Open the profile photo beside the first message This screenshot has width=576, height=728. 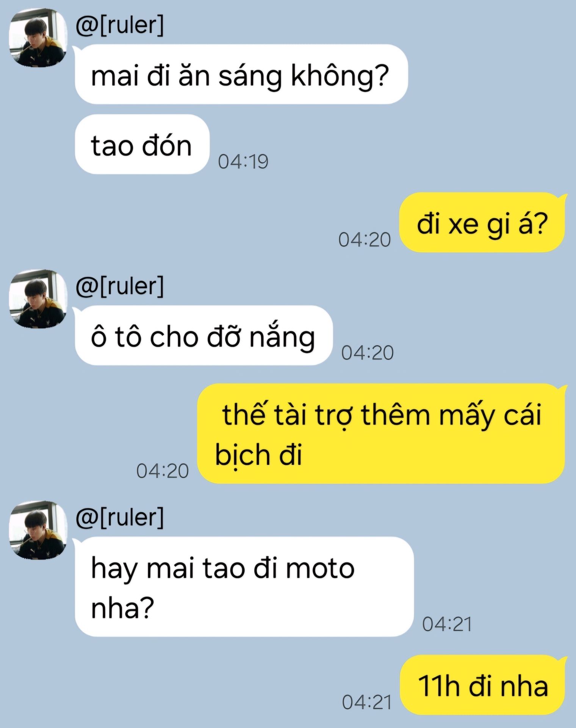(38, 38)
